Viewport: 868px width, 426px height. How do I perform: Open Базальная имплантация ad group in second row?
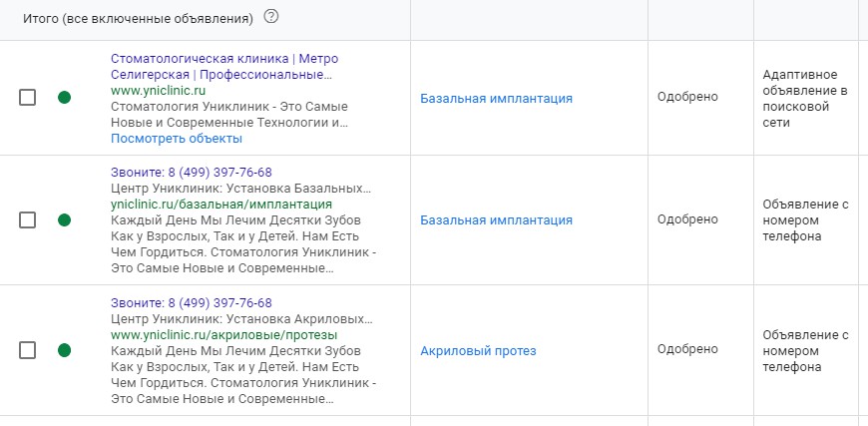pos(496,220)
